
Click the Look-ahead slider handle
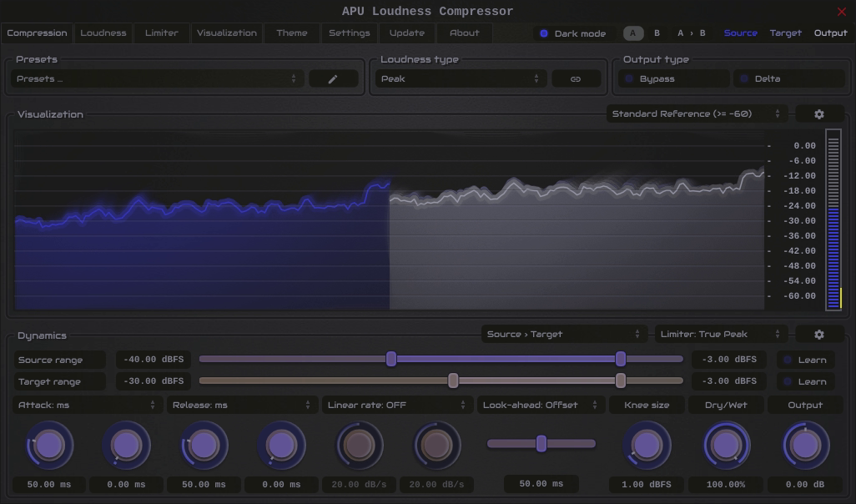pos(541,443)
